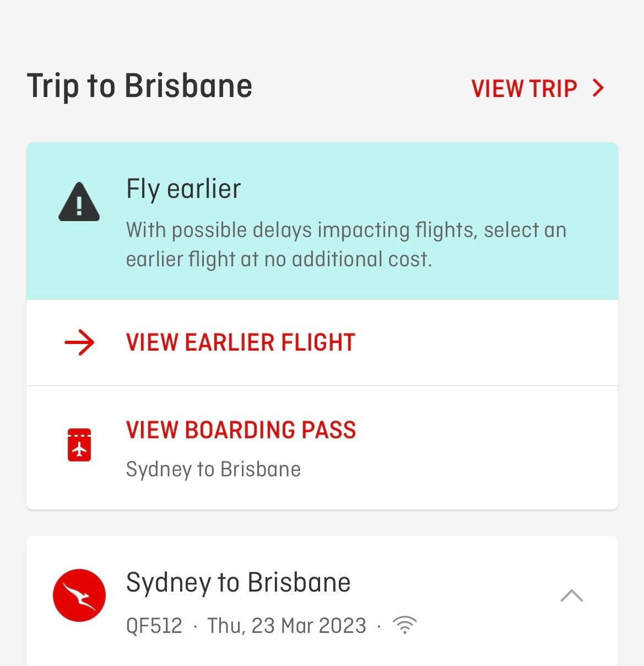
Task: Tap the boarding pass ticket icon
Action: coord(79,444)
